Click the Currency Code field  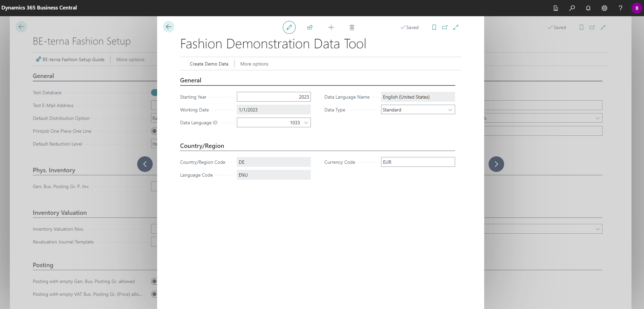click(418, 162)
